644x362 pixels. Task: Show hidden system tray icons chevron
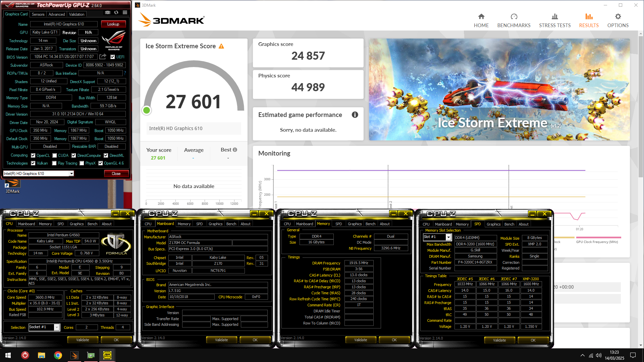point(583,355)
